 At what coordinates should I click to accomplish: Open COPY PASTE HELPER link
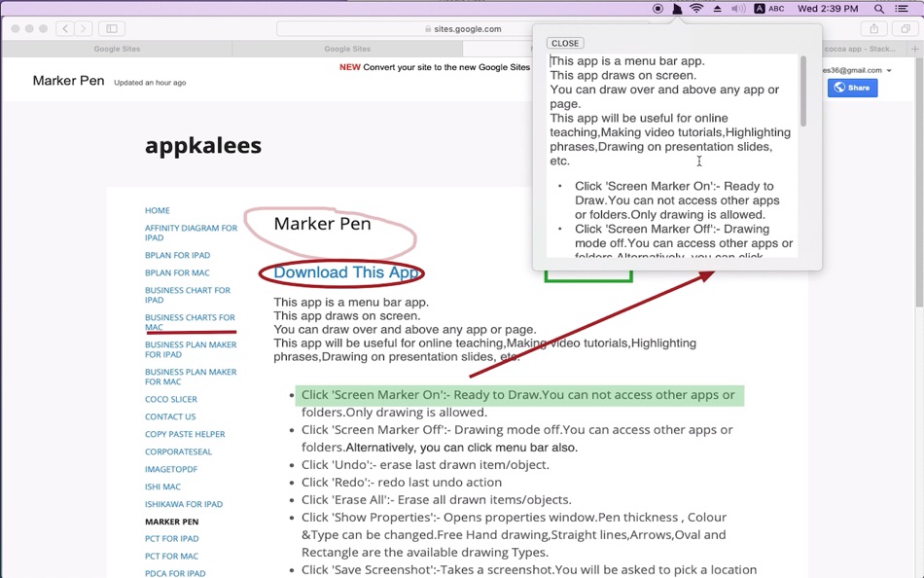coord(185,434)
